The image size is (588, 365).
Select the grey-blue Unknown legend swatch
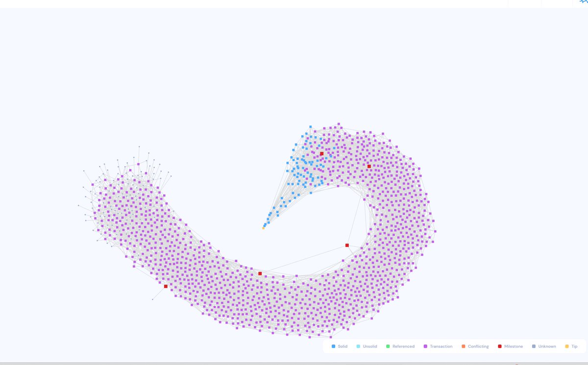(x=534, y=346)
